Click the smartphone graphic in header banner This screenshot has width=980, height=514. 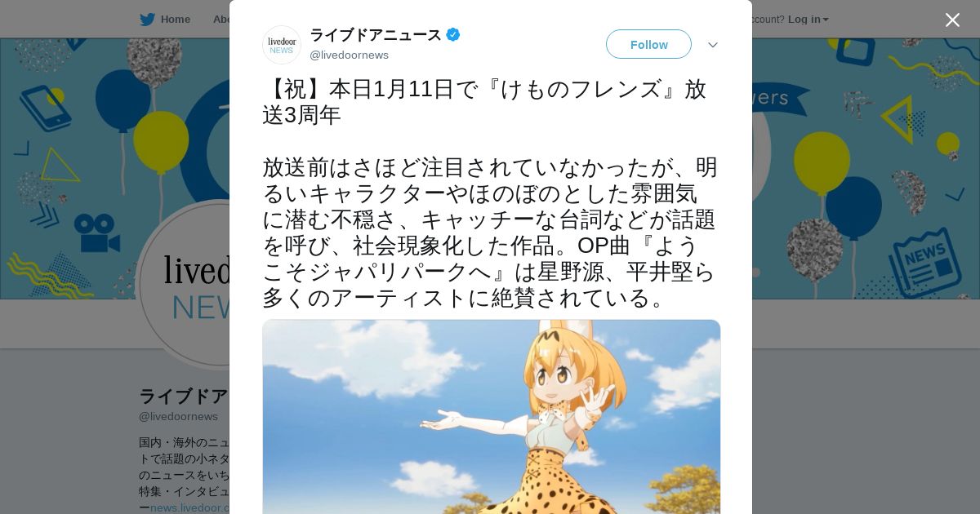[x=45, y=109]
